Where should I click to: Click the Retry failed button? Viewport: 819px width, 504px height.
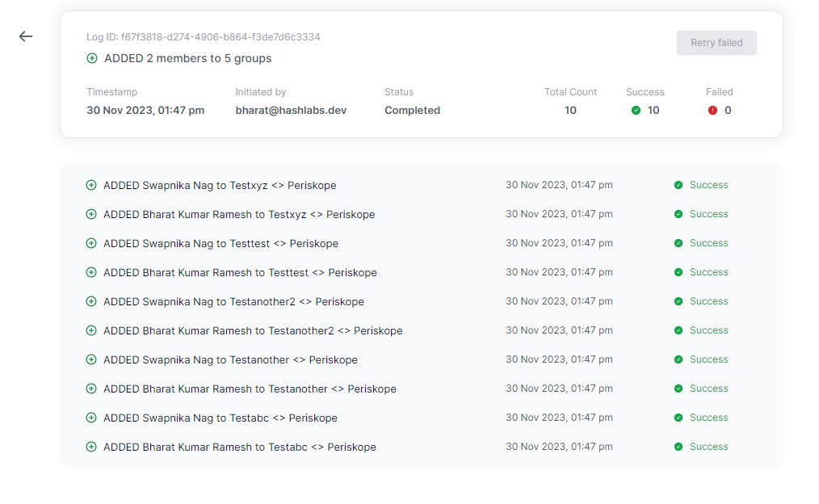tap(716, 43)
